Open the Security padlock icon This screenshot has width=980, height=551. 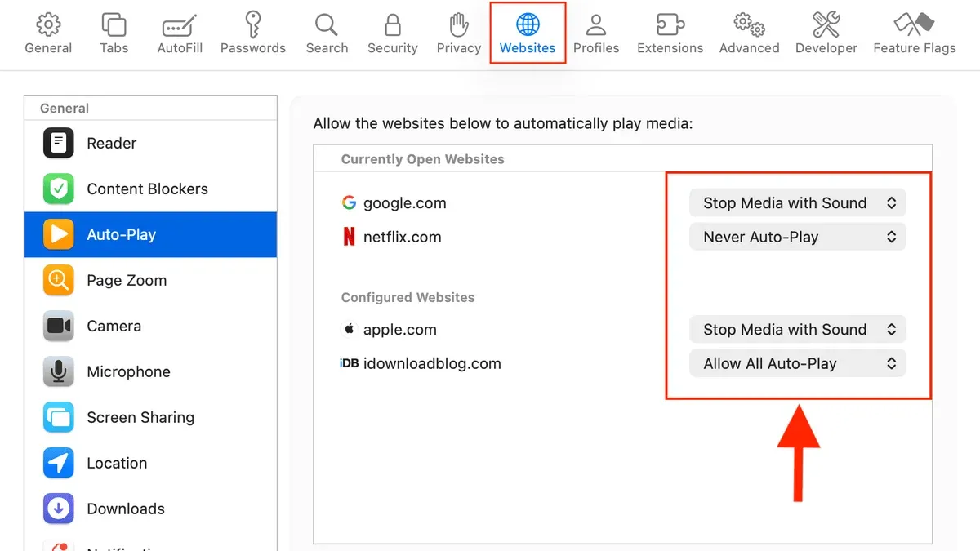pos(393,24)
